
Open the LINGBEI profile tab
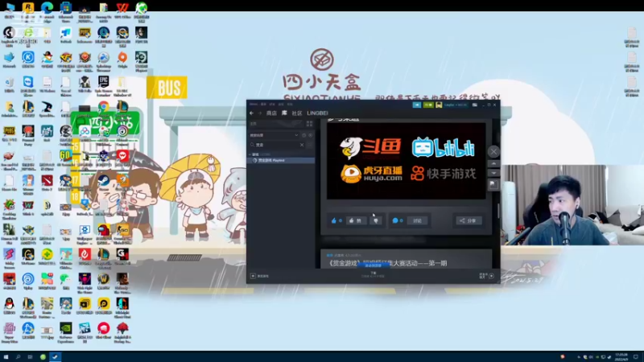pyautogui.click(x=317, y=113)
